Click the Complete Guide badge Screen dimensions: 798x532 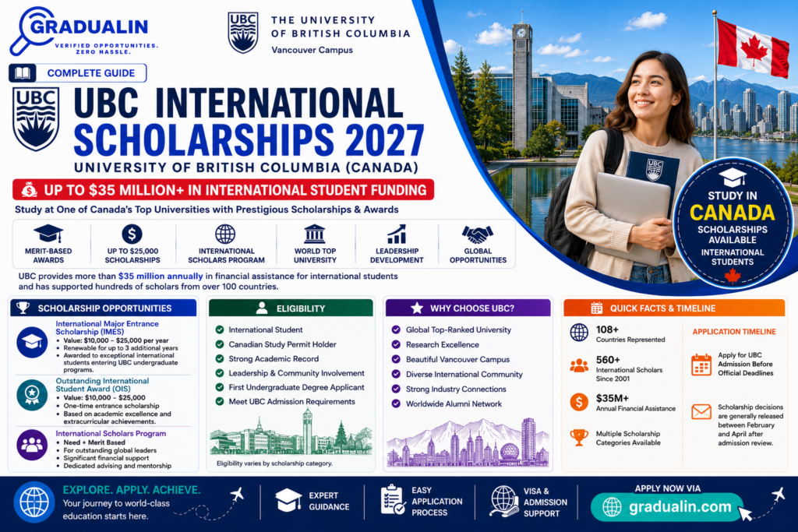(78, 73)
